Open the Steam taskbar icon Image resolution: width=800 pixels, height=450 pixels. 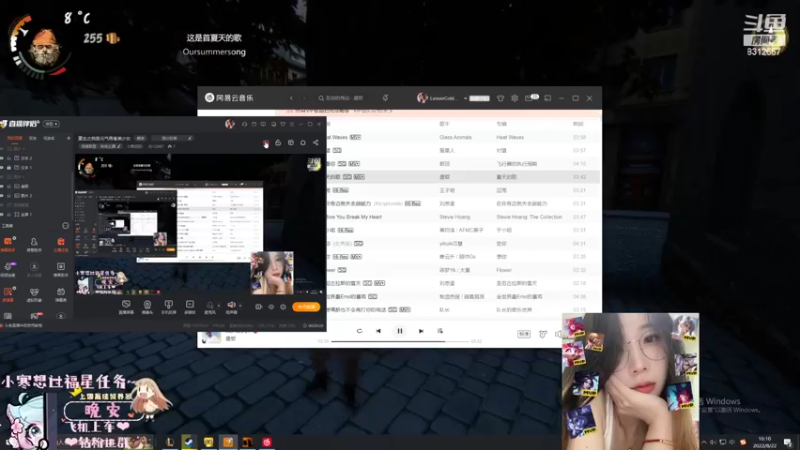coord(189,442)
